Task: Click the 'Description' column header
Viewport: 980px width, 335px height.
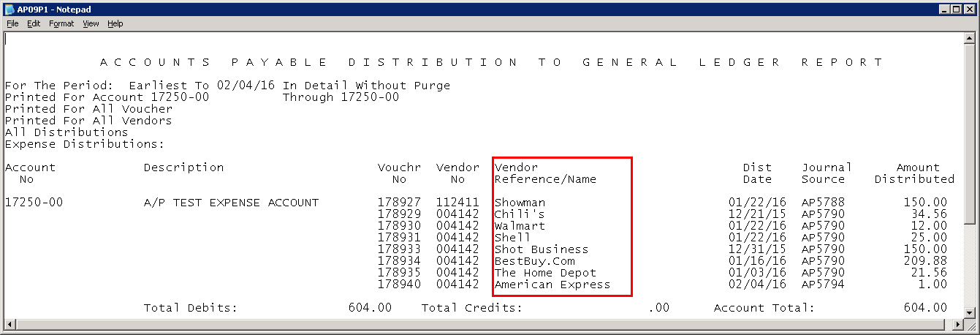Action: click(183, 167)
